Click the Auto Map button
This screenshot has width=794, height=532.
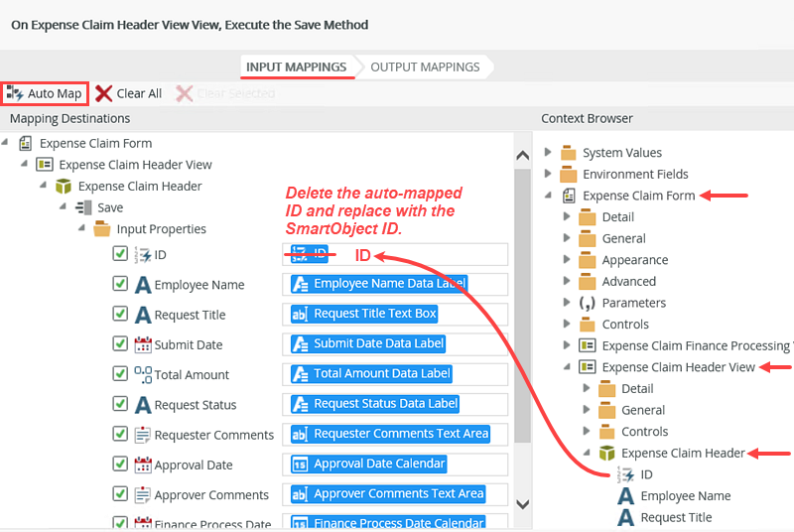[45, 93]
